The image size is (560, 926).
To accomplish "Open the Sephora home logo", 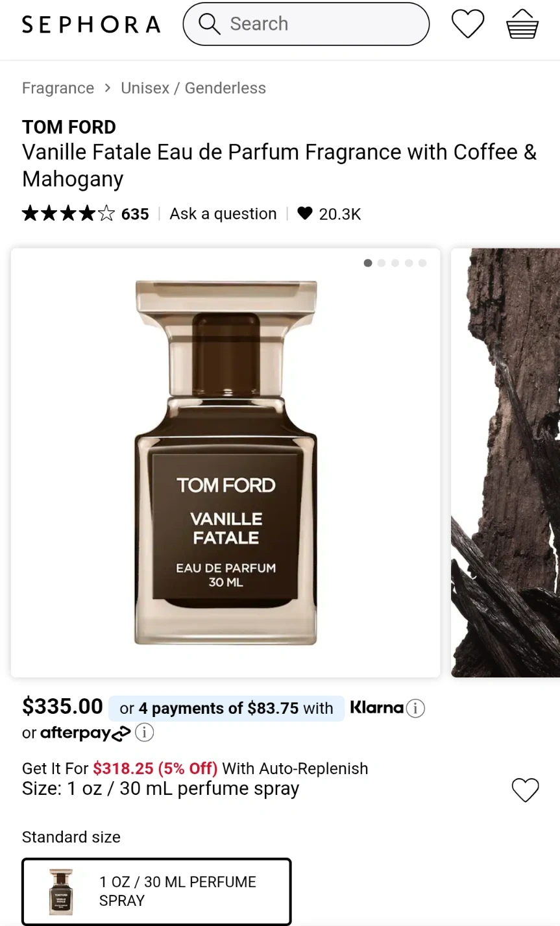I will 91,25.
